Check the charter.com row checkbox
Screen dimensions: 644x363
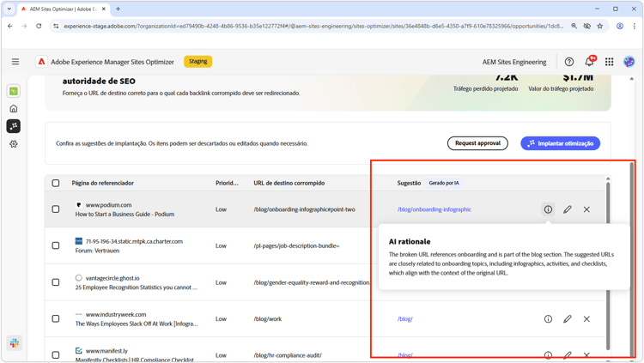point(56,245)
